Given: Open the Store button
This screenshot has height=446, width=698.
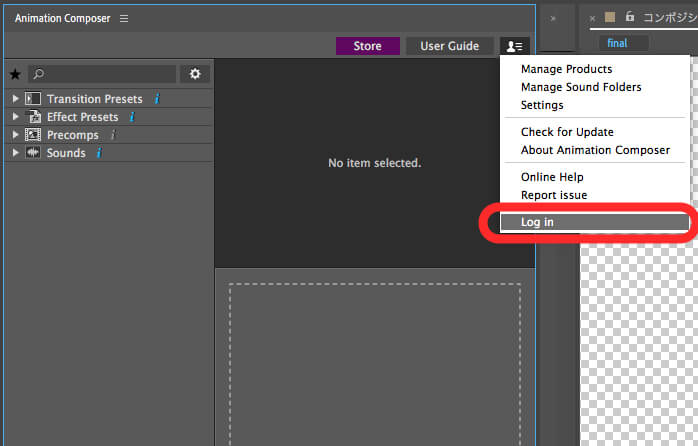Looking at the screenshot, I should pos(368,46).
